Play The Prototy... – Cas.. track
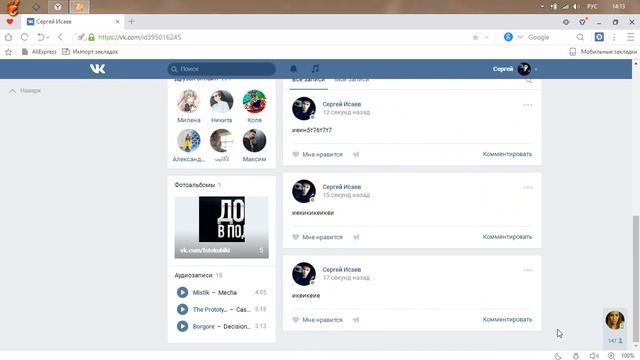Viewport: 640px width, 360px height. [x=182, y=309]
